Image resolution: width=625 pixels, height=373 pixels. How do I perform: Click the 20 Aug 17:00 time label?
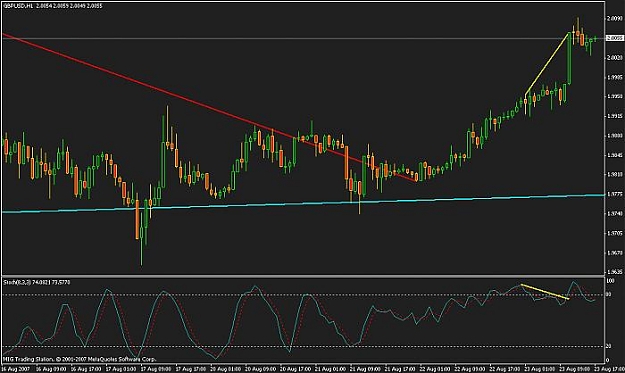point(296,369)
